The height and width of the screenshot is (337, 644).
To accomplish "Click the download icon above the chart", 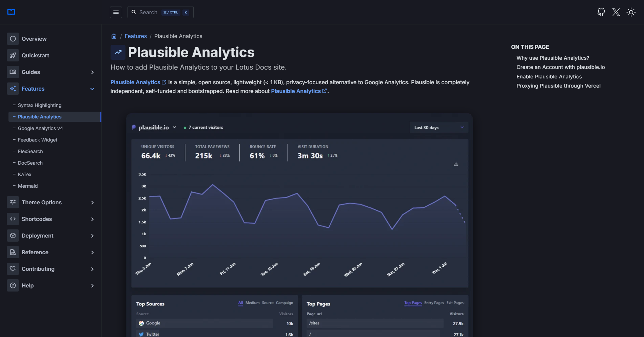I will [x=456, y=164].
